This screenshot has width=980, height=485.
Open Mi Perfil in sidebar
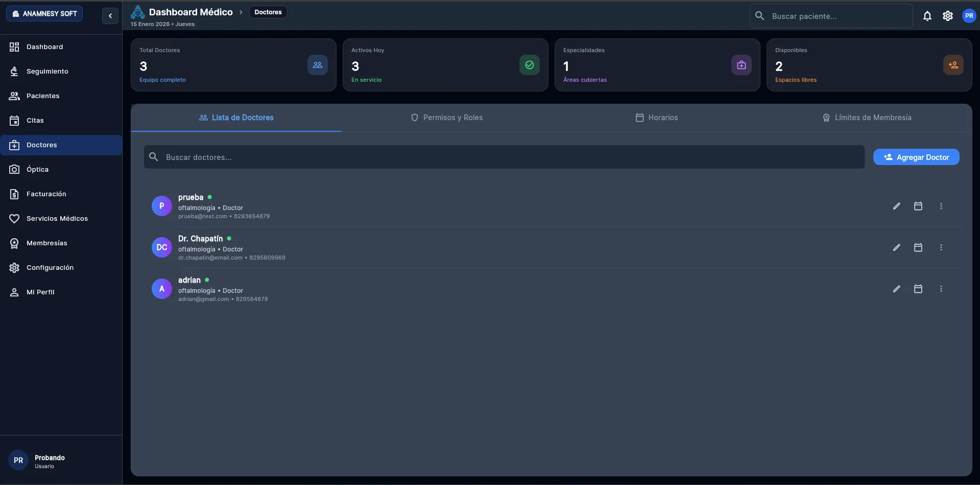coord(61,292)
